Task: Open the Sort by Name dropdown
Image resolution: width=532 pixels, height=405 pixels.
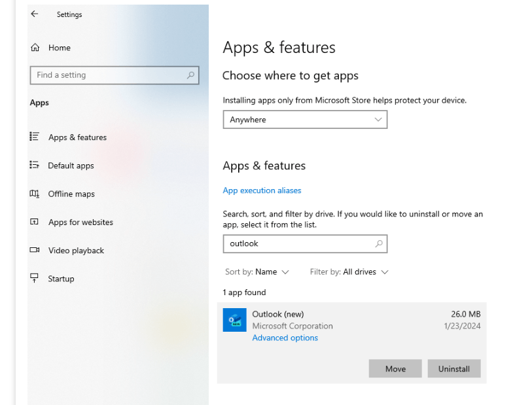Action: point(257,272)
